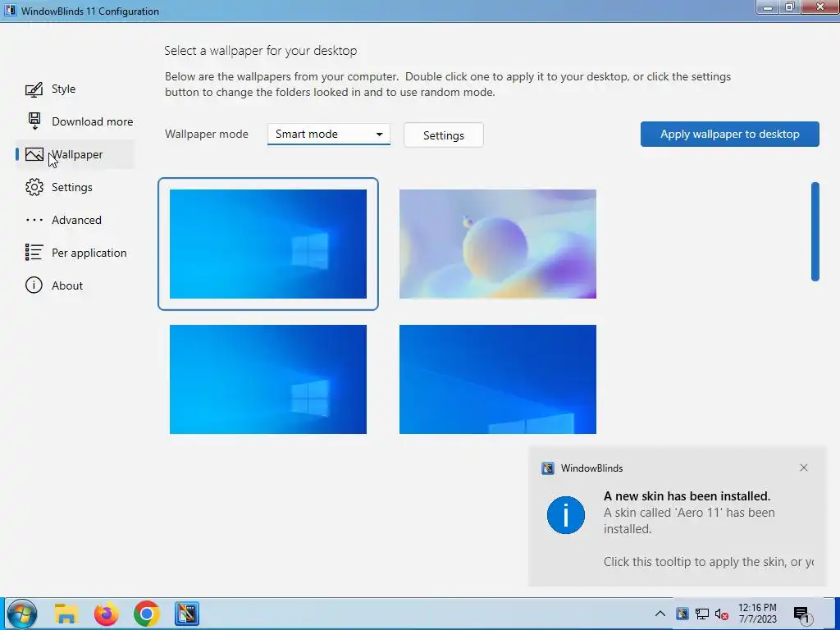
Task: Click the notification info icon
Action: click(x=566, y=515)
